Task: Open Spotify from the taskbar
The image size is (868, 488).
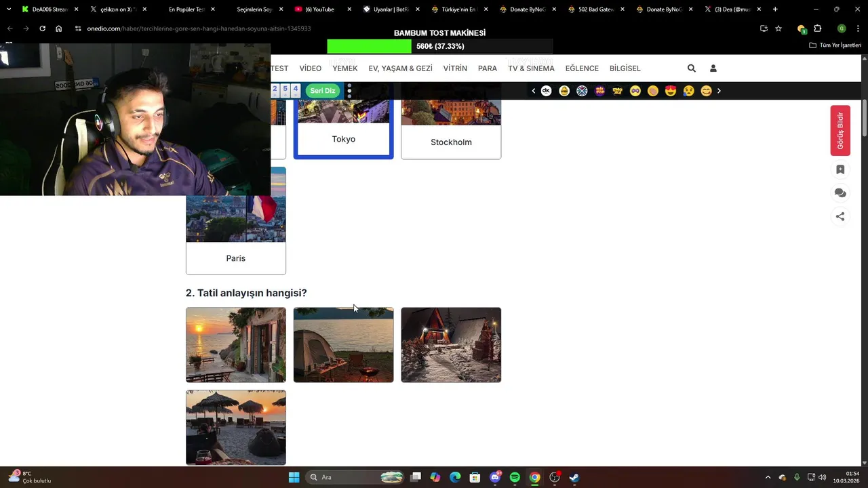Action: point(515,477)
